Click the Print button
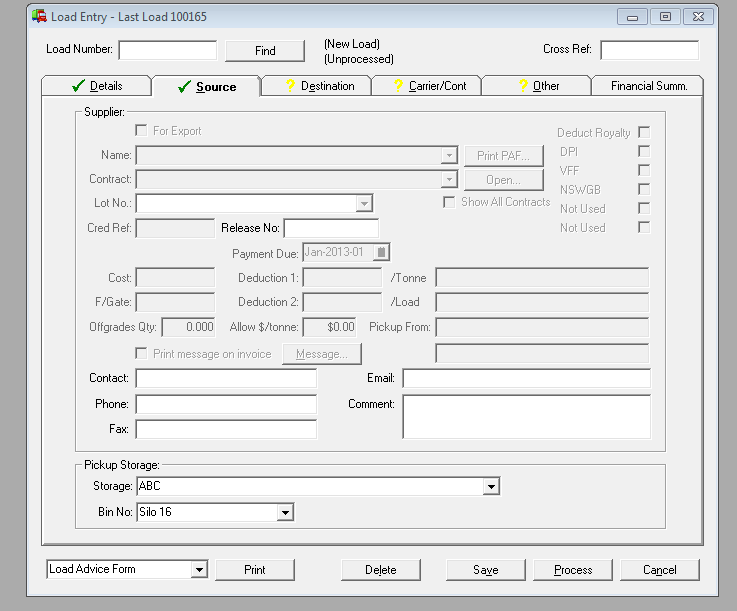The width and height of the screenshot is (737, 611). pyautogui.click(x=255, y=570)
